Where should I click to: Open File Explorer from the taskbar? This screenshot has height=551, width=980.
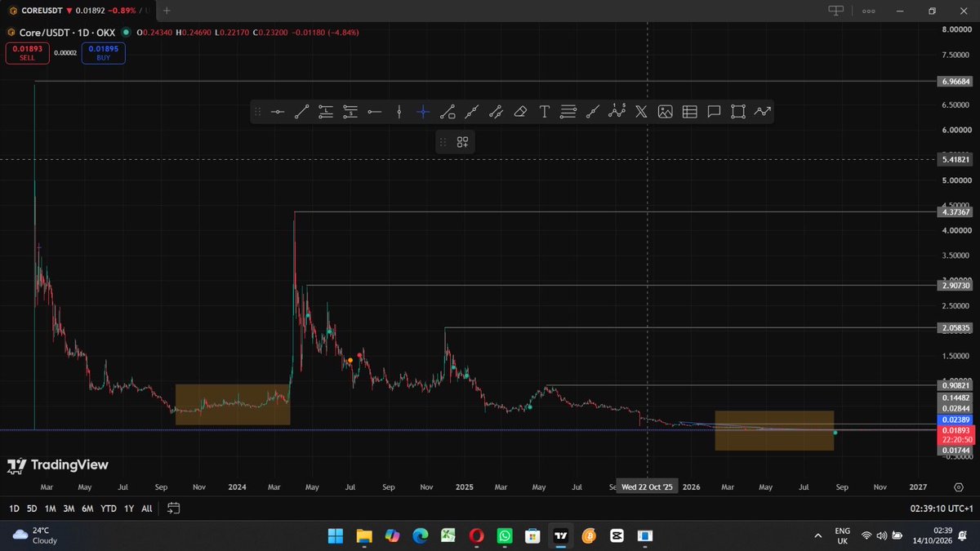click(x=363, y=535)
